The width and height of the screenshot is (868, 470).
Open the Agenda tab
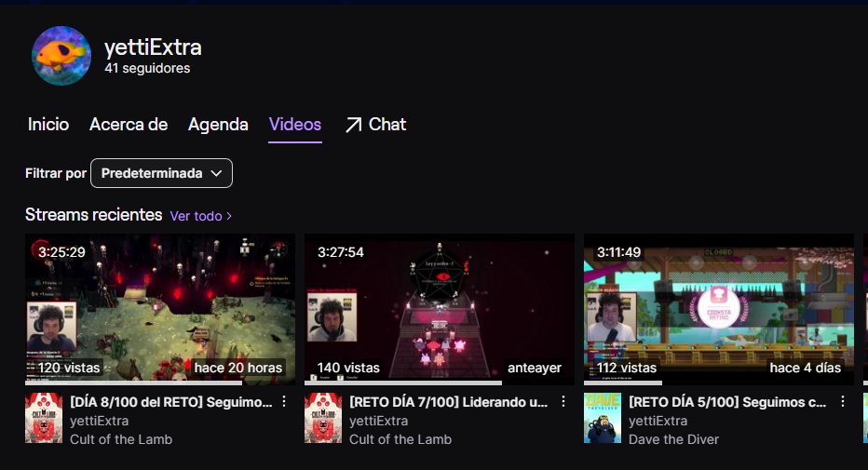218,125
